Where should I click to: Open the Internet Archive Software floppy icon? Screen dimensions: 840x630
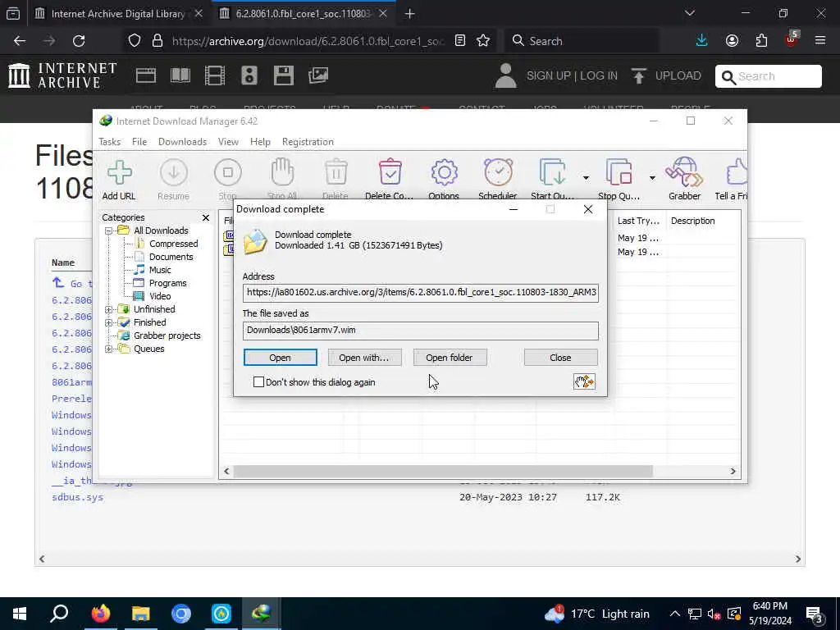coord(283,75)
